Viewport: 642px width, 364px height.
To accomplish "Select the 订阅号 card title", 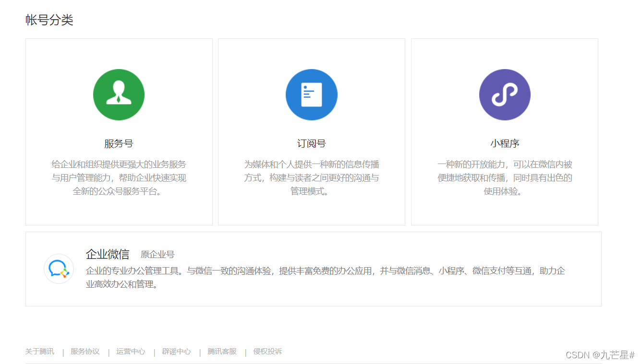I will point(312,143).
